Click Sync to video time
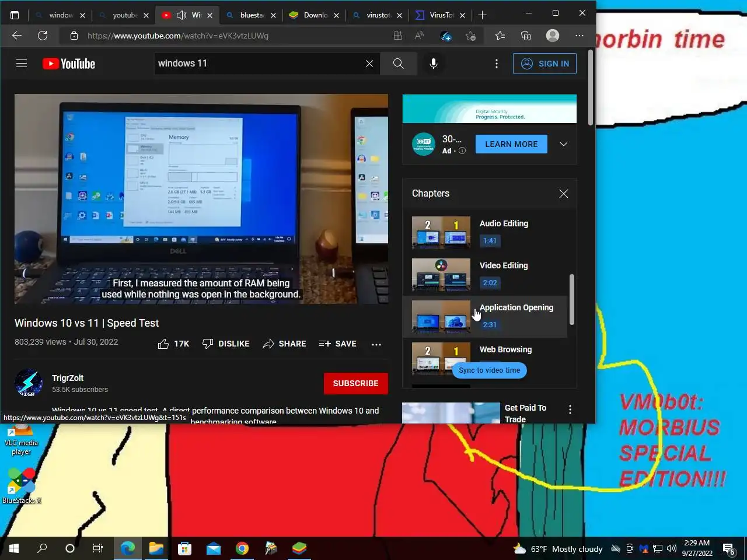This screenshot has height=560, width=747. (x=490, y=370)
